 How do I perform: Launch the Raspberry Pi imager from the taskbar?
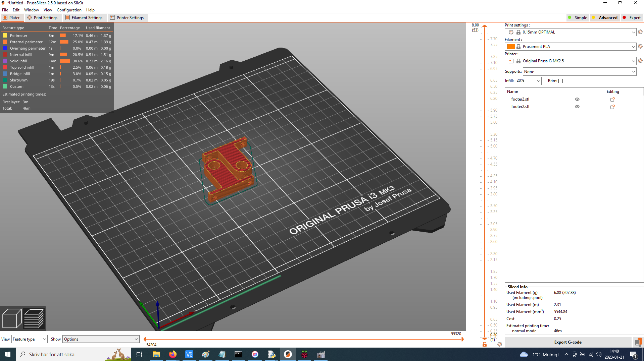pyautogui.click(x=304, y=354)
